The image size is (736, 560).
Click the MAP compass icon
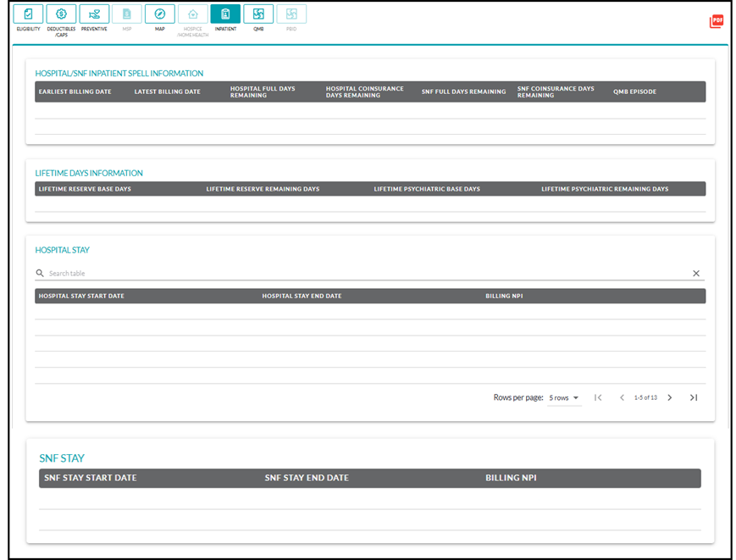coord(159,14)
